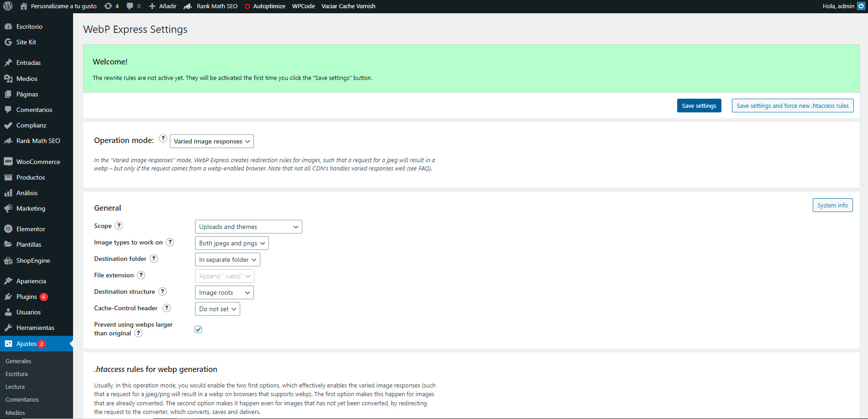The image size is (868, 419).
Task: Click the Usuarios person icon
Action: coord(8,312)
